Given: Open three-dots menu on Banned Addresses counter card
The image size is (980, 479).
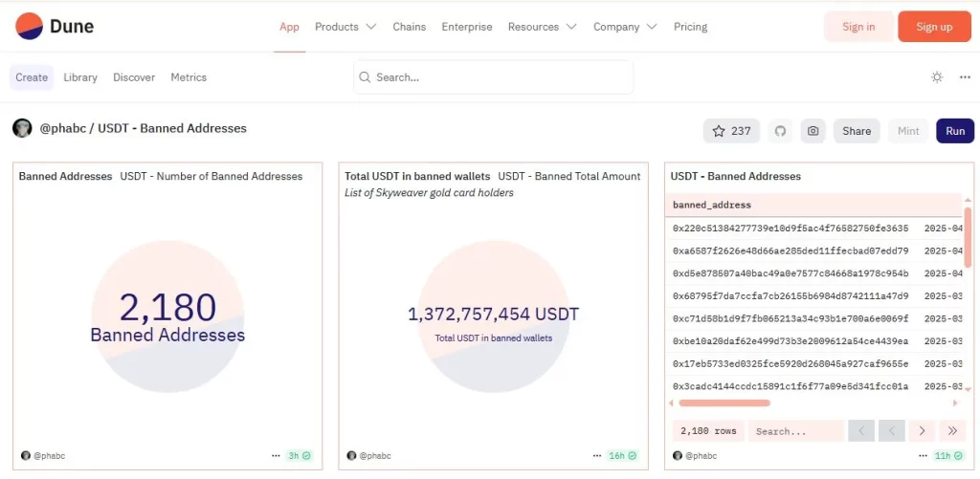Looking at the screenshot, I should (x=276, y=456).
